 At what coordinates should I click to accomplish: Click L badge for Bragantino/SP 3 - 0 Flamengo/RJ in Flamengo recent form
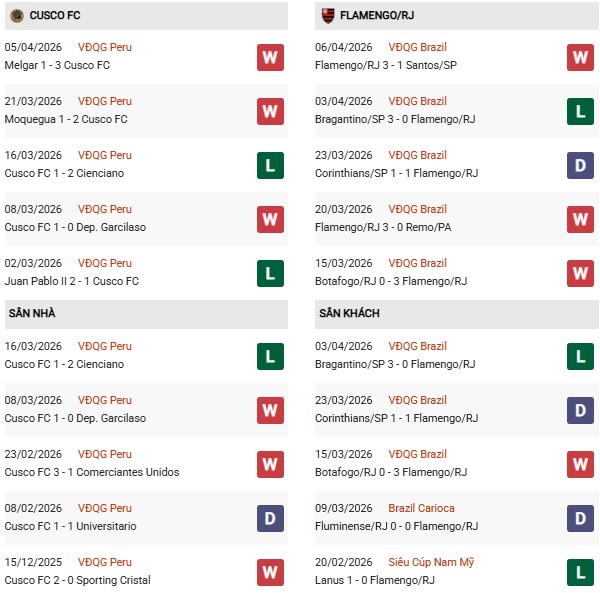point(581,111)
